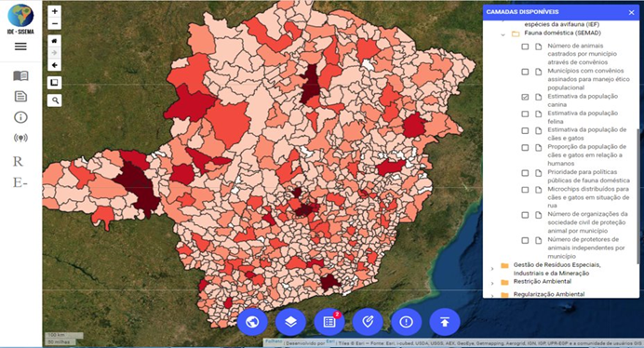Open metadata page icon for Municípios com convênios
644x348 pixels.
point(539,72)
